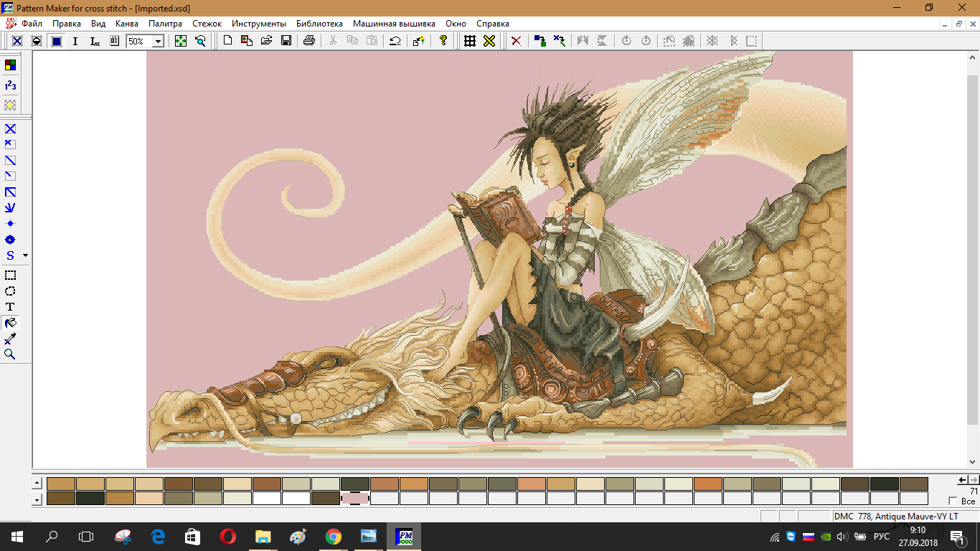Activate the Text tool
Screen dimensions: 980x551
(10, 307)
